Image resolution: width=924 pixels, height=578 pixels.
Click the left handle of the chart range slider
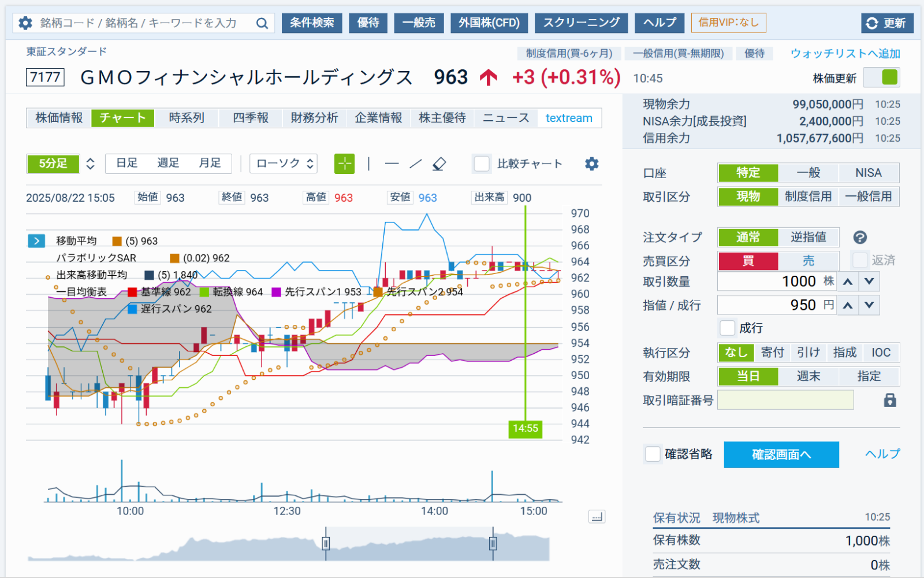(325, 543)
